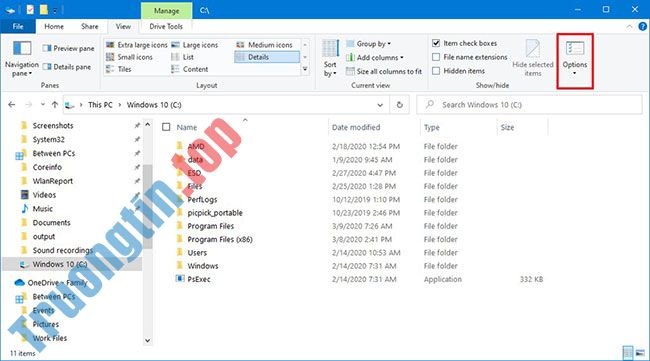Open Screenshots in navigation pane

coord(53,126)
